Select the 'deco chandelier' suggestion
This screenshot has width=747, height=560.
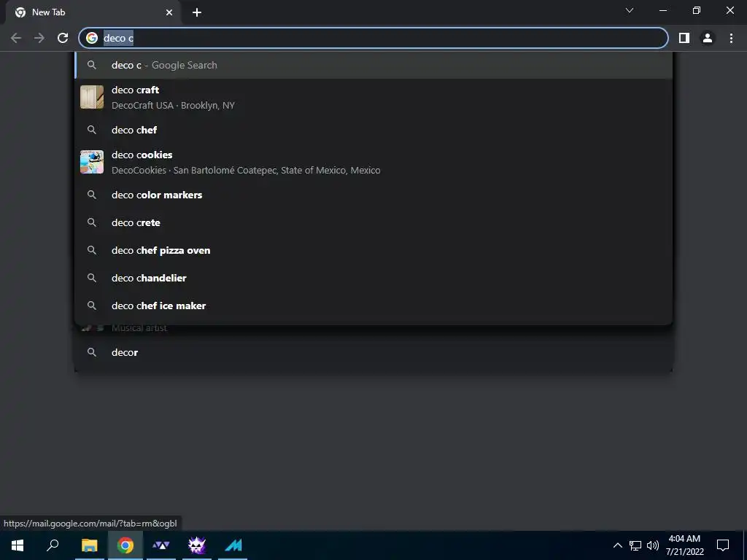point(373,278)
